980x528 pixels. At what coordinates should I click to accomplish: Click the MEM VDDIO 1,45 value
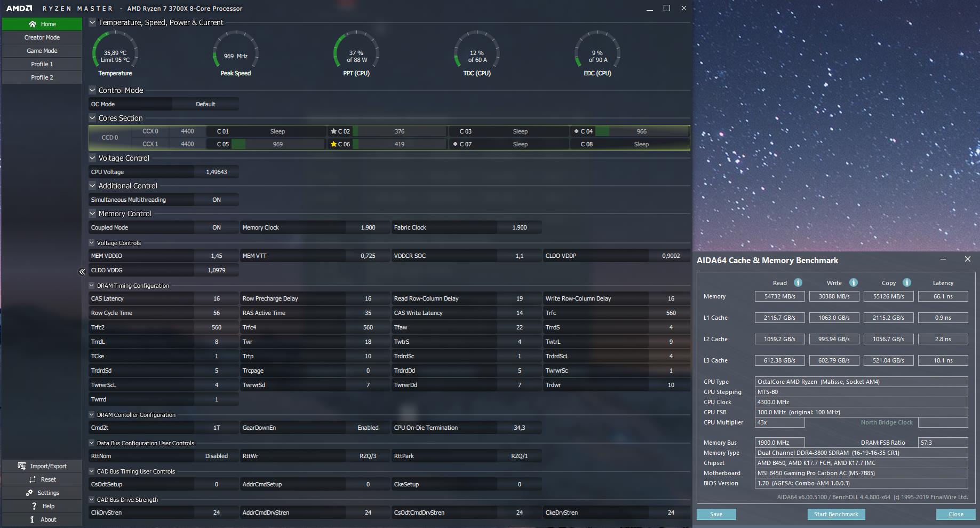click(x=217, y=256)
